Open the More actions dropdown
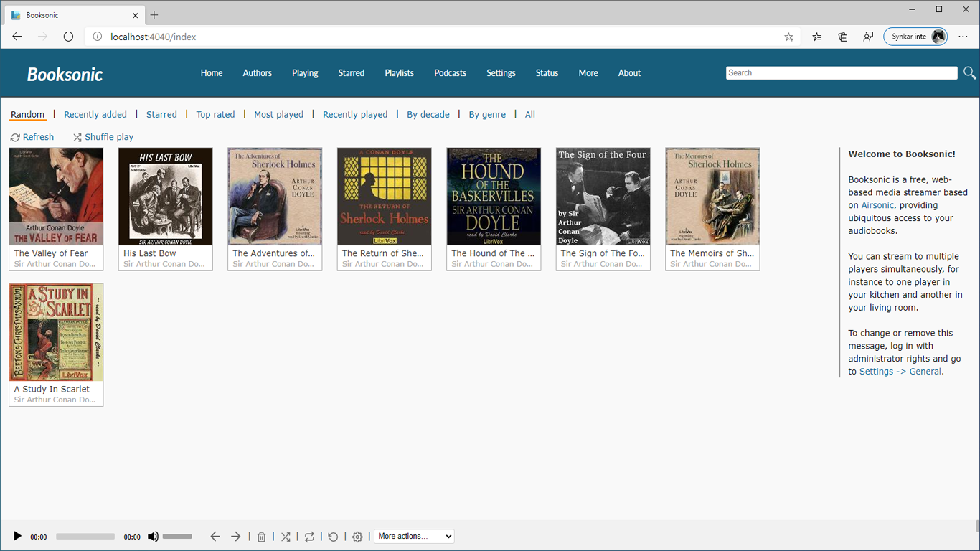The image size is (980, 551). click(x=414, y=536)
